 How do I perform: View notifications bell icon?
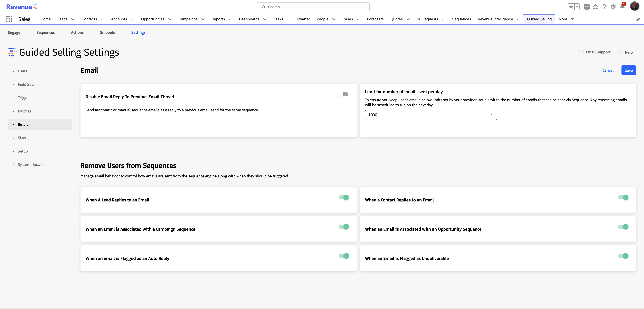pyautogui.click(x=622, y=7)
